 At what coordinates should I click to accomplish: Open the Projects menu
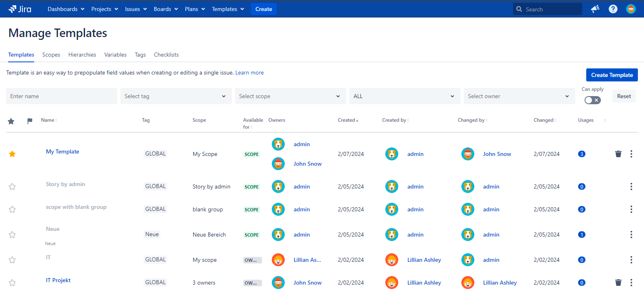[105, 9]
